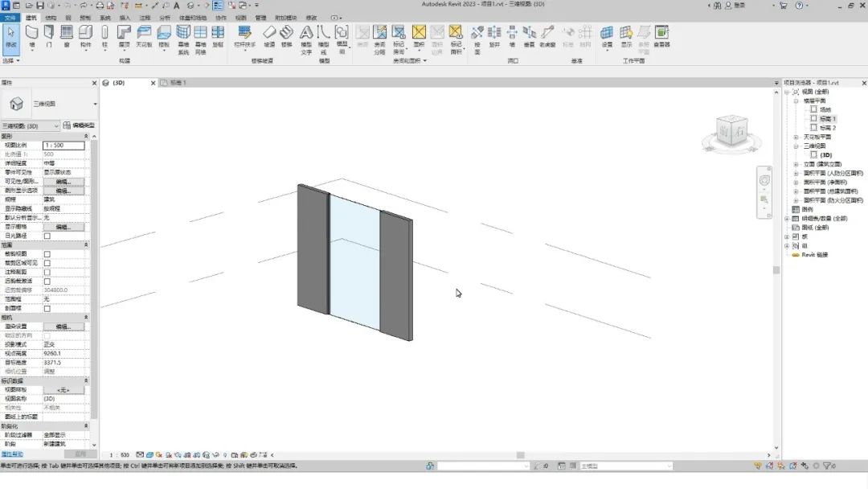Click the ViewCube in the 3D view
Image resolution: width=868 pixels, height=489 pixels.
731,132
